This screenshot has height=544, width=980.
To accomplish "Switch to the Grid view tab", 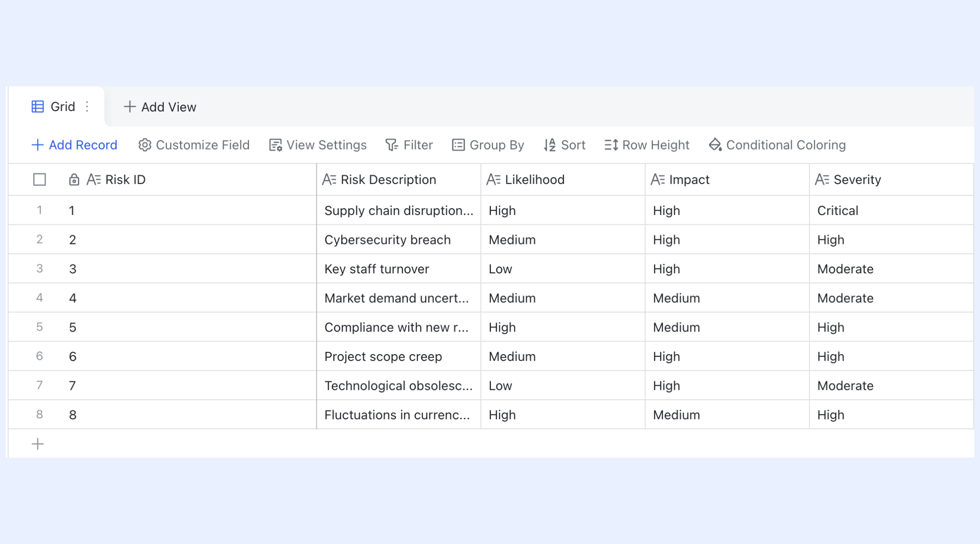I will pos(56,107).
